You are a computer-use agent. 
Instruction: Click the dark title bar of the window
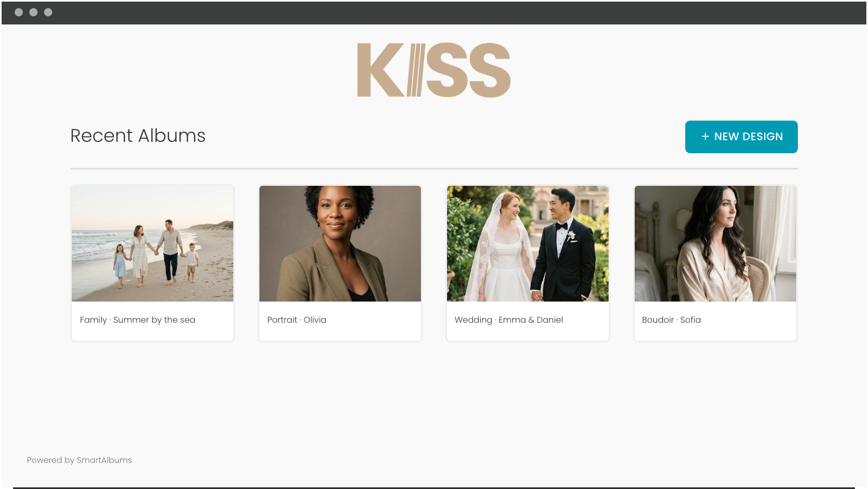coord(434,12)
